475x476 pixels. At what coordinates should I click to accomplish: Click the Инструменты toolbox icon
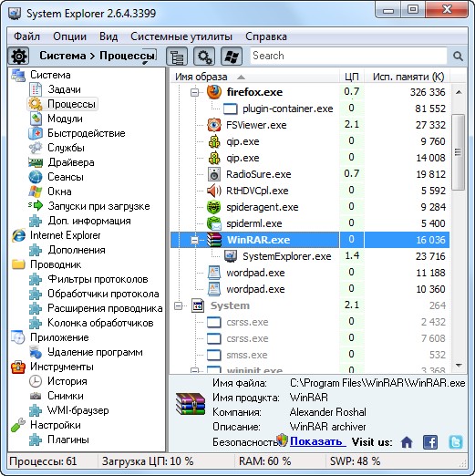[18, 367]
